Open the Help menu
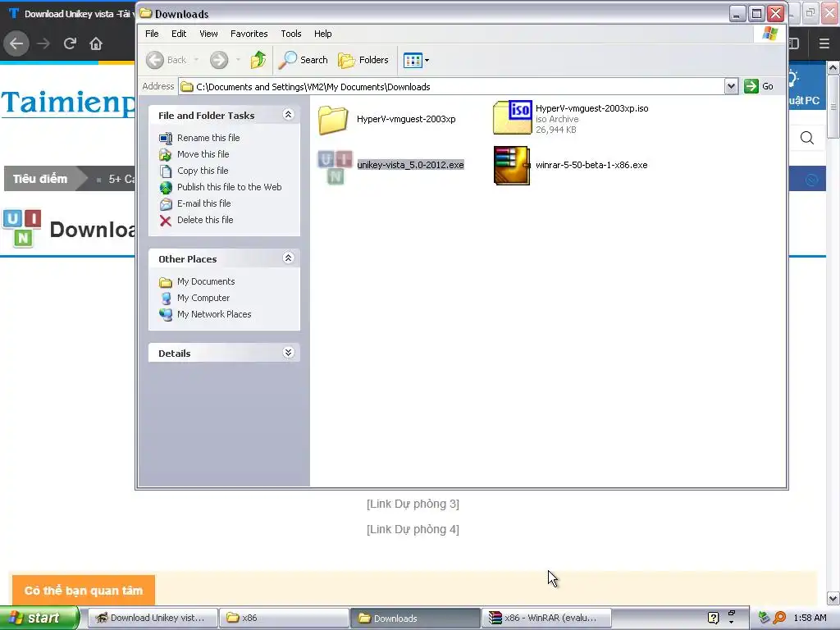The width and height of the screenshot is (840, 630). [x=322, y=34]
